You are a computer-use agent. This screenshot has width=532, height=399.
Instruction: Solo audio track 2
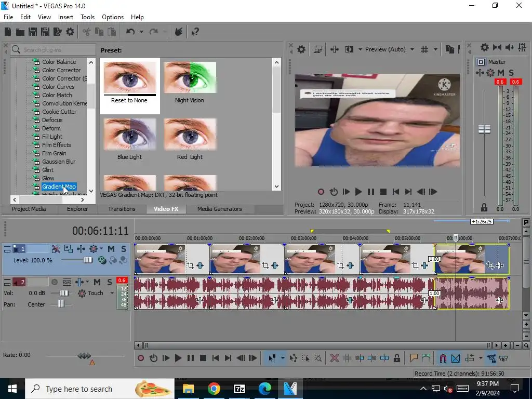pos(109,282)
